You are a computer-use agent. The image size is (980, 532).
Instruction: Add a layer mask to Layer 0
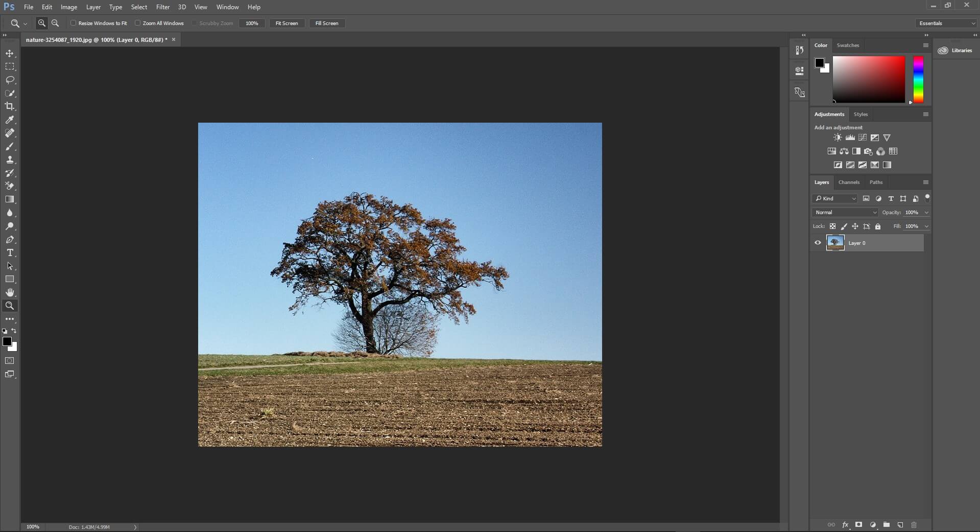858,525
